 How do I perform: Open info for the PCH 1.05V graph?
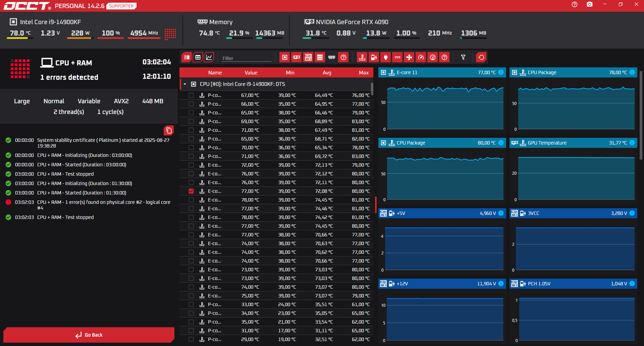tap(632, 284)
